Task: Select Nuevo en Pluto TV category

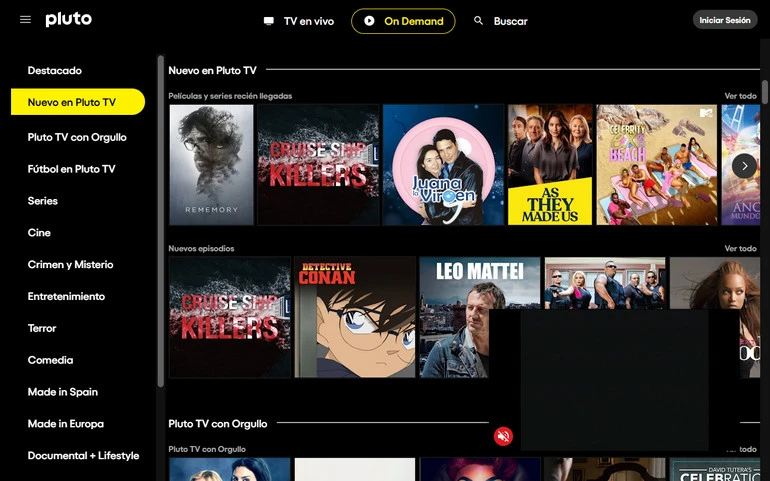Action: coord(78,102)
